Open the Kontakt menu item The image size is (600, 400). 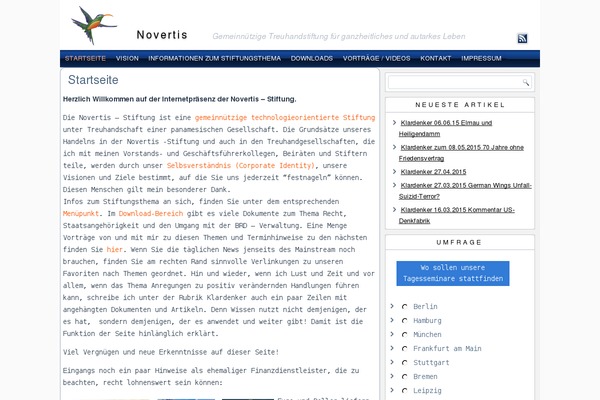pos(435,59)
